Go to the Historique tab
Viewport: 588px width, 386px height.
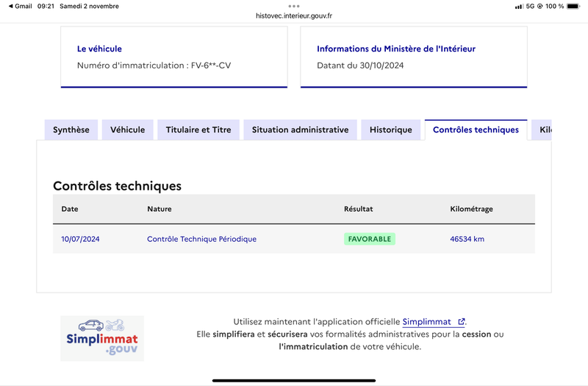(391, 130)
